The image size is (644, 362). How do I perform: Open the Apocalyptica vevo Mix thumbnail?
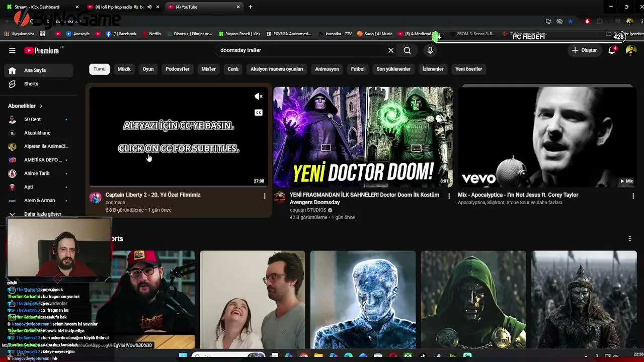click(547, 137)
